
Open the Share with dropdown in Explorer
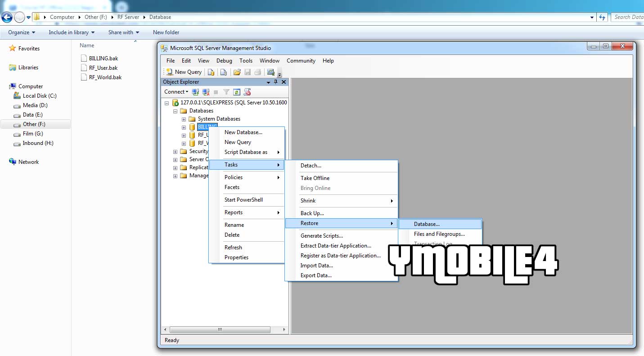[x=124, y=32]
